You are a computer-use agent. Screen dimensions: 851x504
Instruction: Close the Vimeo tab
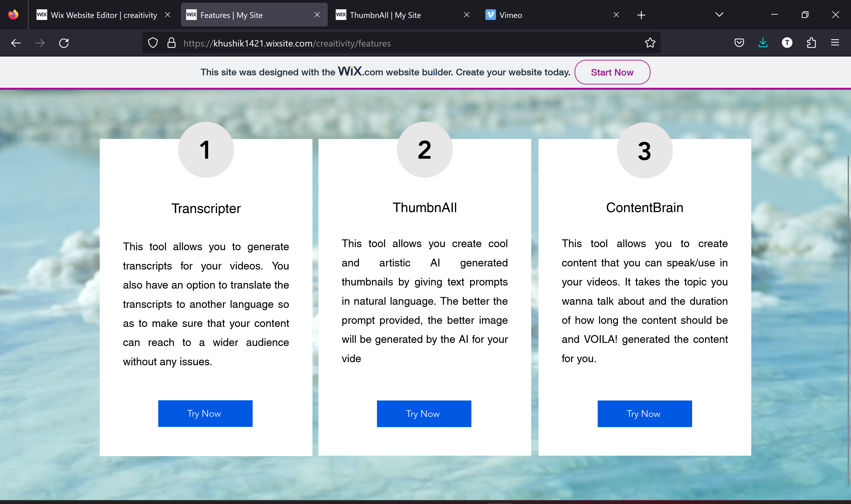[616, 15]
